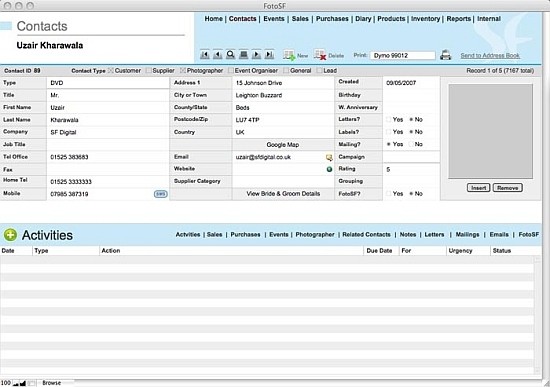Switch to the Sales activity tab

(x=214, y=235)
